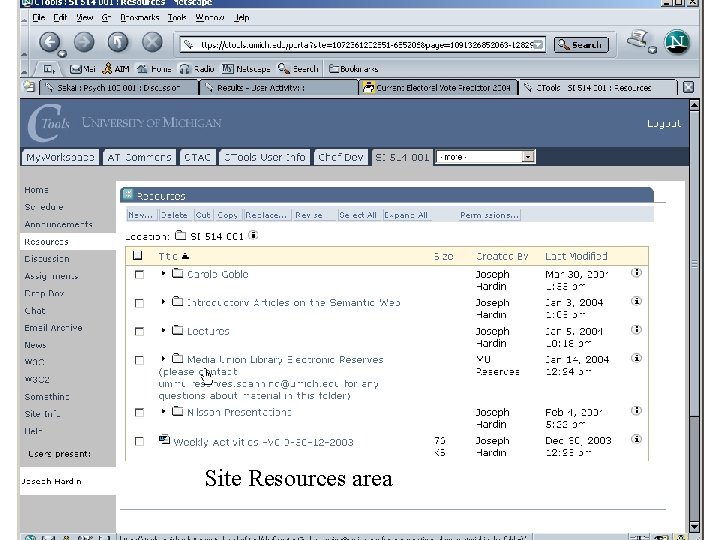Open the My Workspace site tab
Image resolution: width=720 pixels, height=540 pixels.
pos(60,157)
